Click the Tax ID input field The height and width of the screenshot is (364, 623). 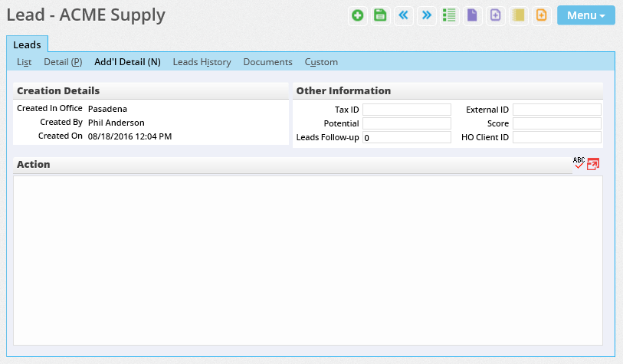406,110
